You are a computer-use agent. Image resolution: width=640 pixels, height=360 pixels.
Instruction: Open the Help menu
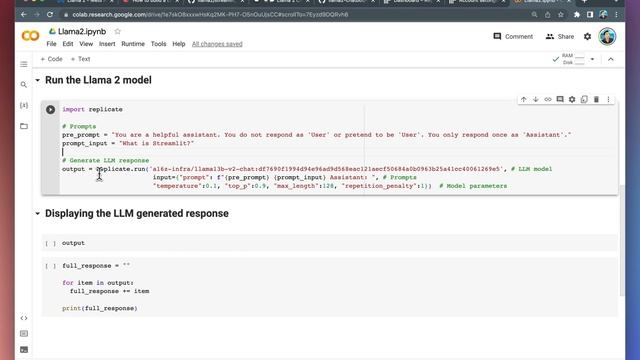[x=179, y=44]
